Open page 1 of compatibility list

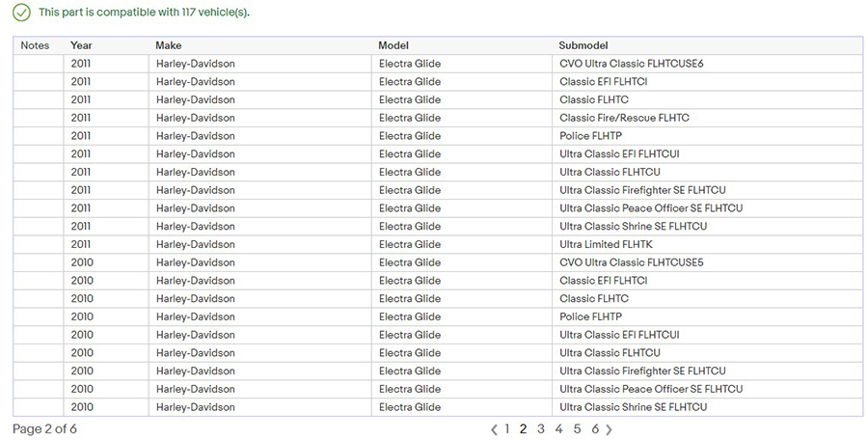pyautogui.click(x=506, y=429)
